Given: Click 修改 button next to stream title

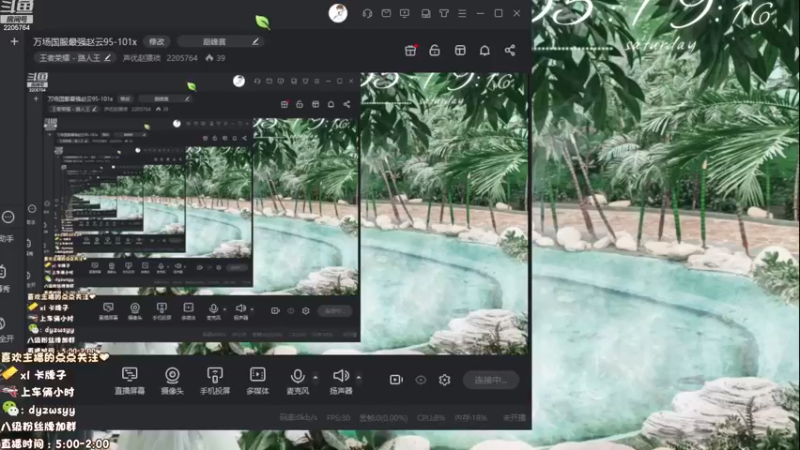Looking at the screenshot, I should coord(157,41).
